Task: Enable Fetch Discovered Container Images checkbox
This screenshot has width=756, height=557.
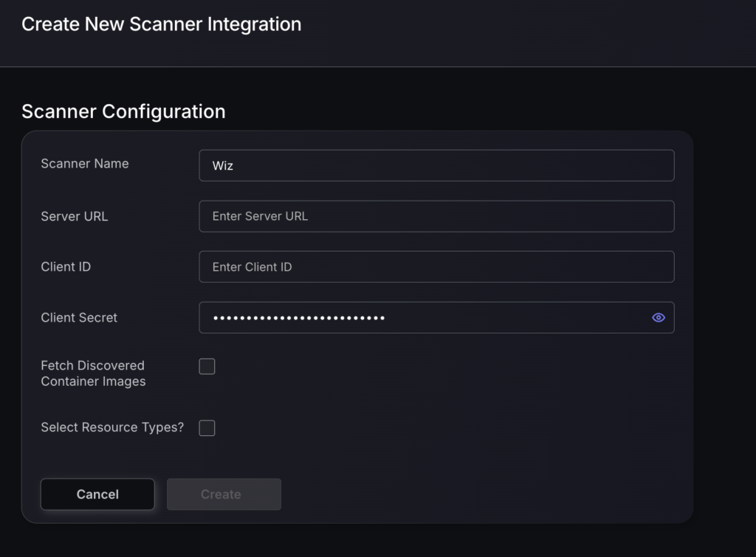Action: click(207, 367)
